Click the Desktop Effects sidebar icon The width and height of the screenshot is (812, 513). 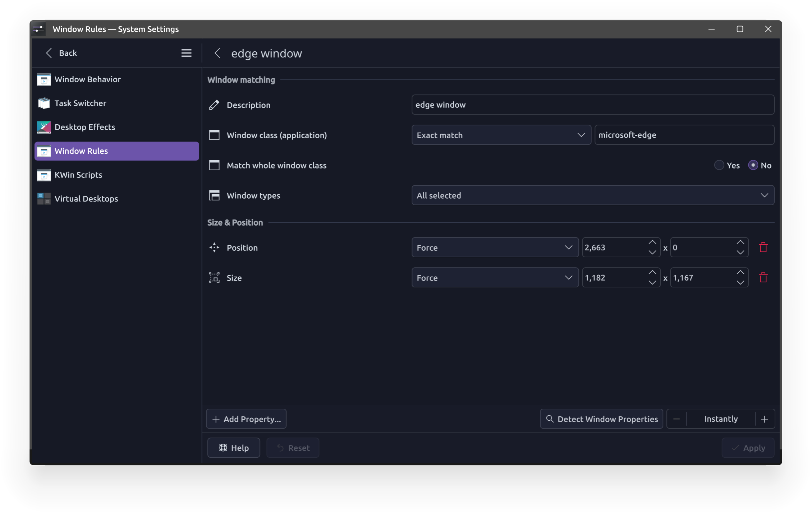[x=44, y=127]
